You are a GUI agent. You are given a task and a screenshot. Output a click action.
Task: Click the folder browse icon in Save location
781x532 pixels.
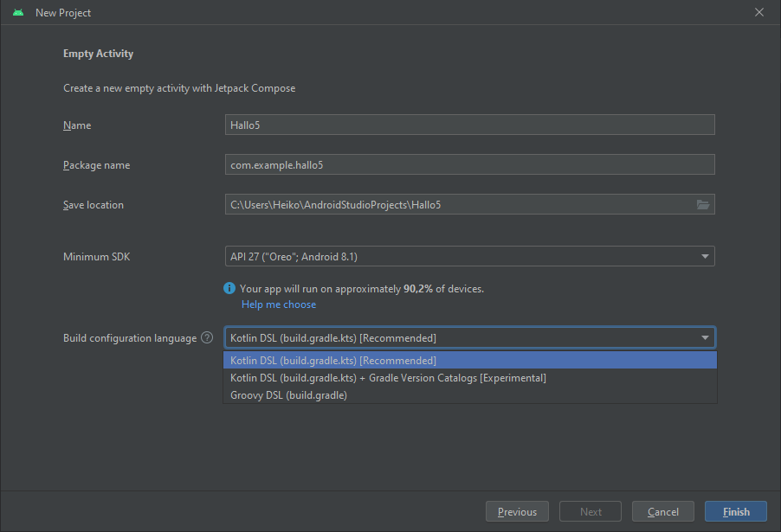click(703, 204)
